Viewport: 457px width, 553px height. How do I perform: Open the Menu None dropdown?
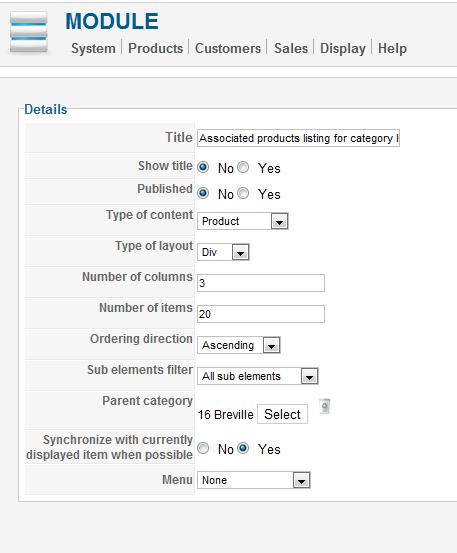pyautogui.click(x=254, y=480)
